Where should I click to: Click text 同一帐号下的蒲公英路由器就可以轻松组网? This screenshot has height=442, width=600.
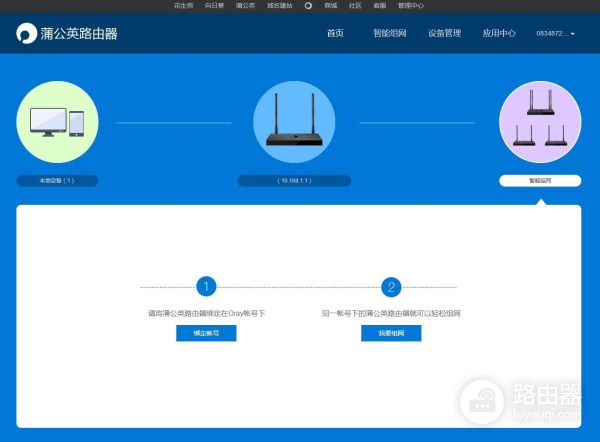point(391,313)
